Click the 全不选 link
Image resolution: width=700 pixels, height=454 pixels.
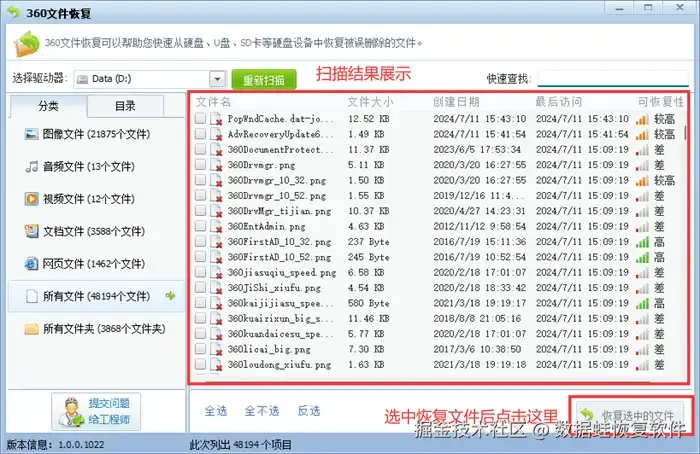tap(262, 411)
